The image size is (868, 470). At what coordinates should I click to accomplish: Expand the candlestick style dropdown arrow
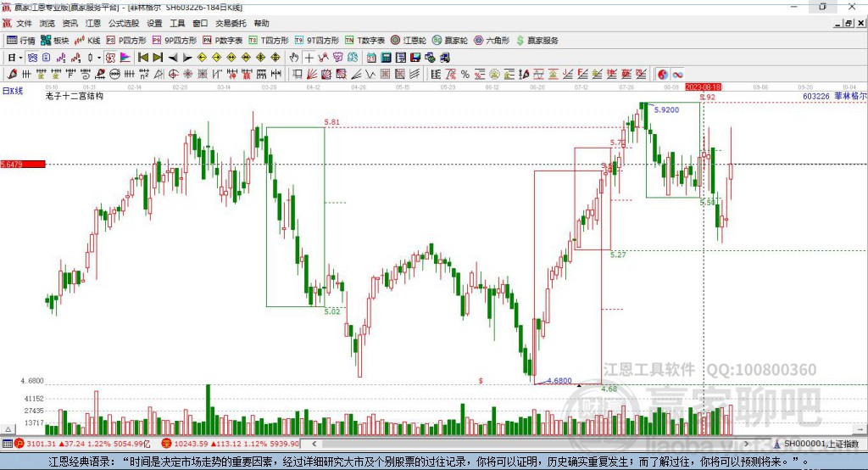(x=99, y=58)
